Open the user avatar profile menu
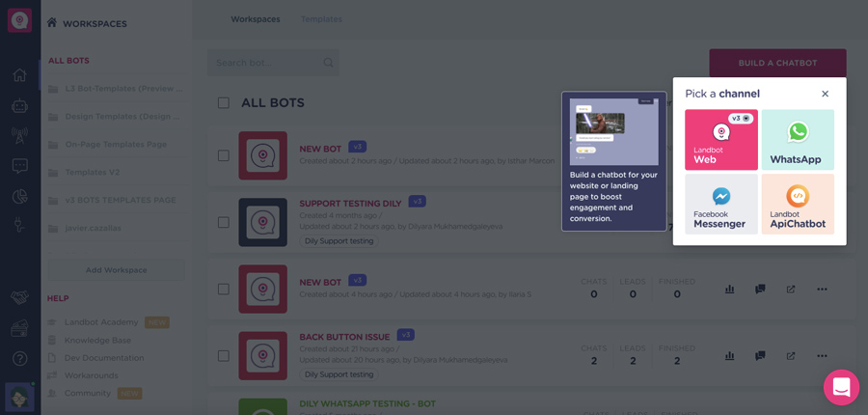Screen dimensions: 868x415 (x=19, y=397)
